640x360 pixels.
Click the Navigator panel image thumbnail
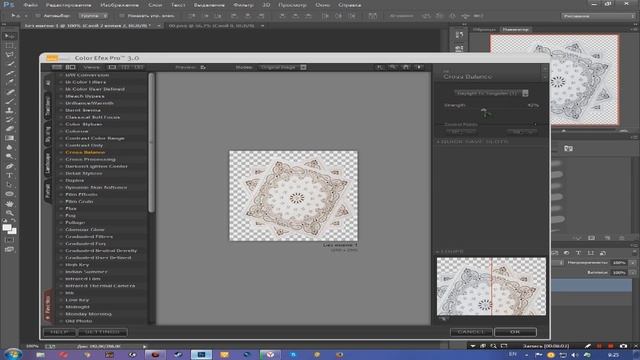point(554,80)
